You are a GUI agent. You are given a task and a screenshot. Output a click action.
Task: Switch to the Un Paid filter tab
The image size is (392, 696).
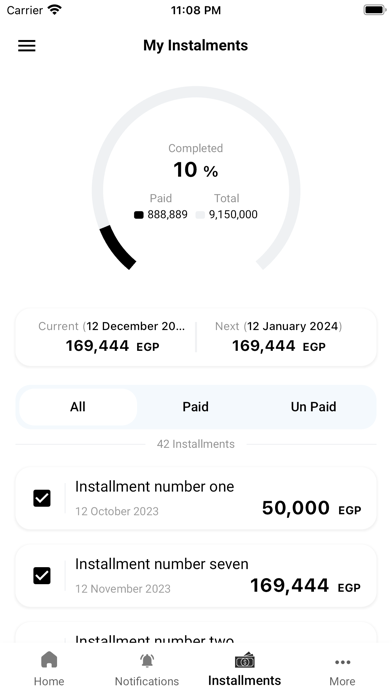tap(313, 407)
